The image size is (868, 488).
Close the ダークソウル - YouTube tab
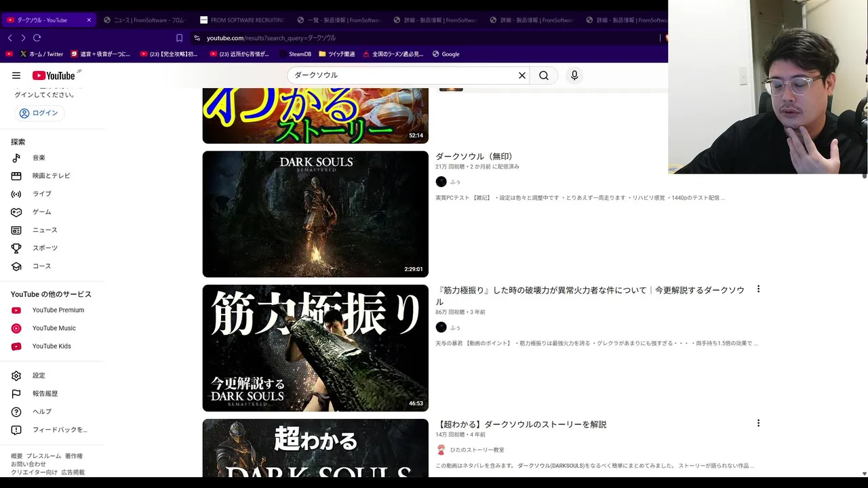[89, 20]
